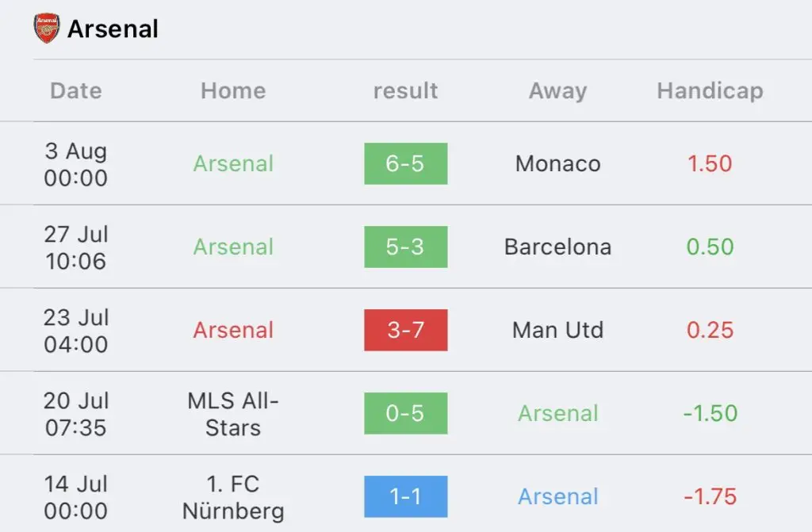This screenshot has width=812, height=532.
Task: Open the 5-3 result against Barcelona
Action: (x=405, y=247)
